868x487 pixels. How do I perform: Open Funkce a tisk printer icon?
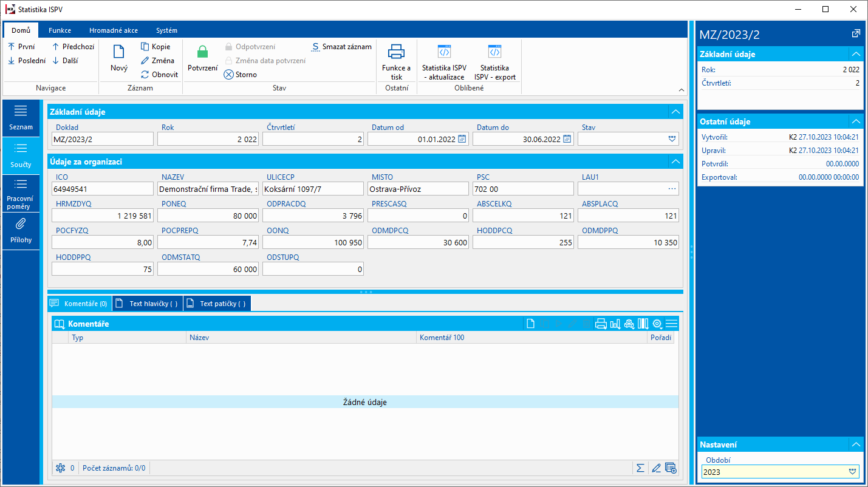[396, 53]
